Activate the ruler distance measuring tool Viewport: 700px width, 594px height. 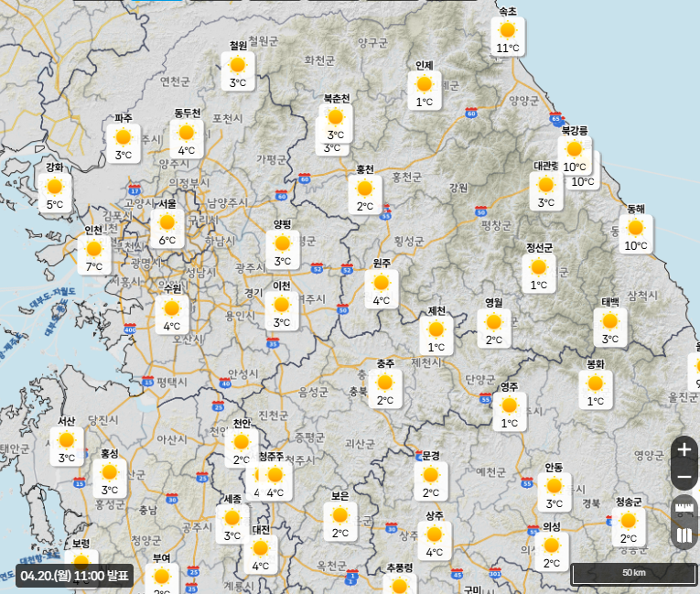[684, 508]
